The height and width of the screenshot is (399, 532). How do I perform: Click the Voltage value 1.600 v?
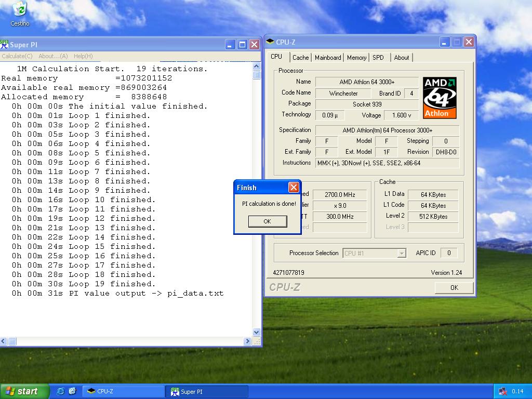(x=402, y=115)
